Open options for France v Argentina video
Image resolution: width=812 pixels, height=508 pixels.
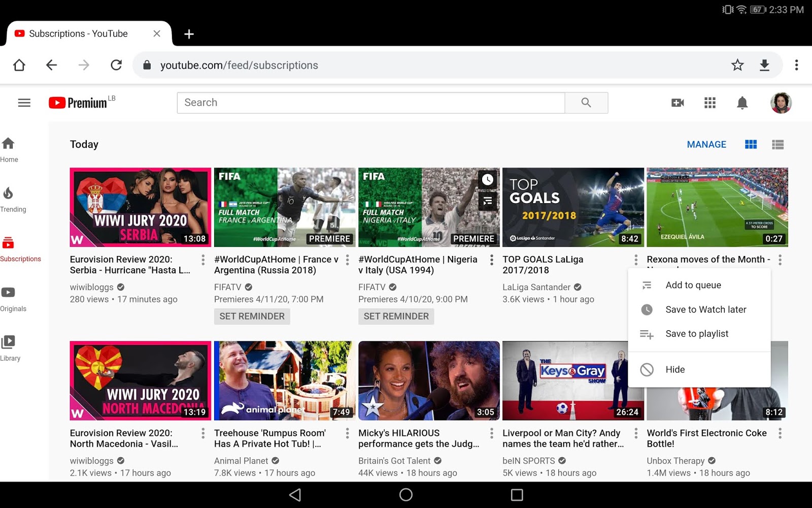click(347, 260)
